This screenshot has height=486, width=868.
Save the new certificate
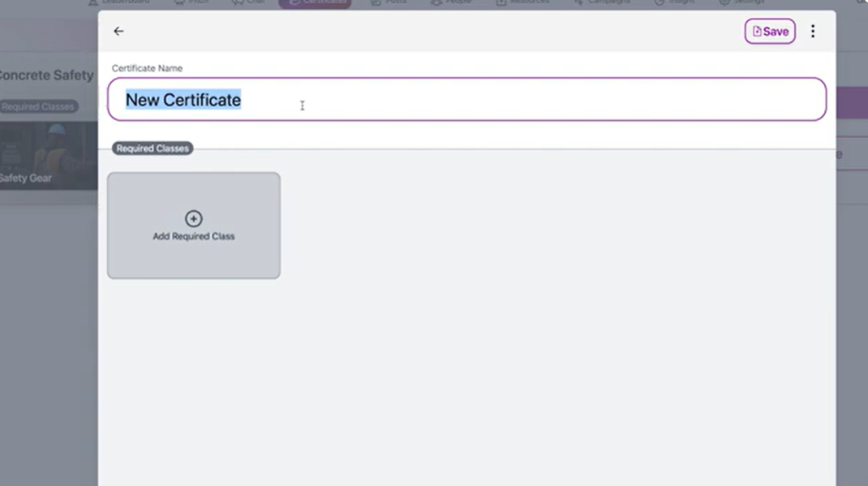pyautogui.click(x=770, y=31)
